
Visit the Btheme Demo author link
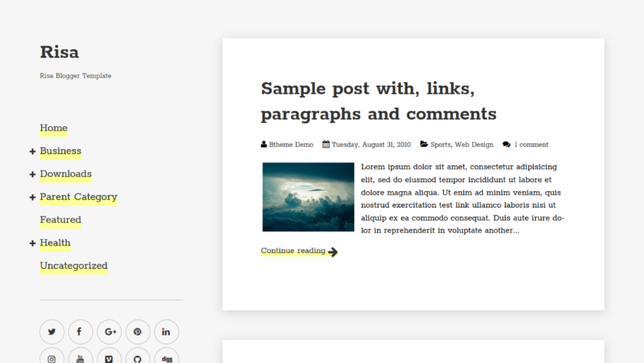pyautogui.click(x=291, y=145)
